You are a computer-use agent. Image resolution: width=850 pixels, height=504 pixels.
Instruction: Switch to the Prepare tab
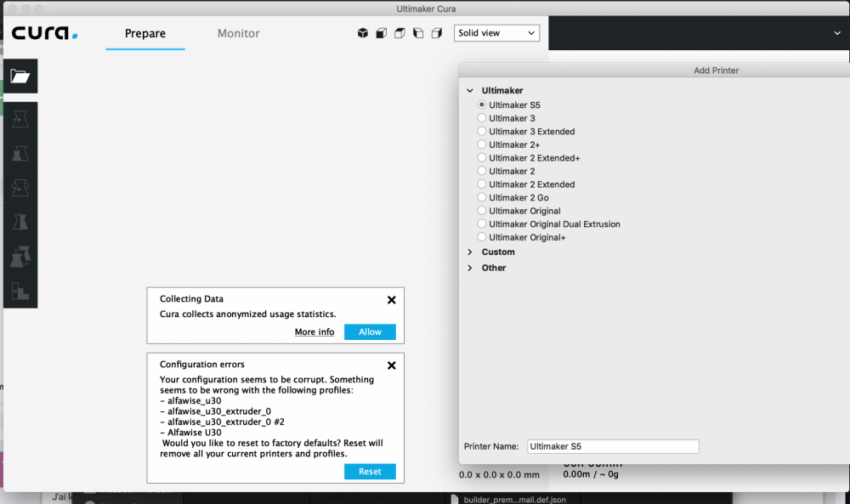[x=145, y=34]
